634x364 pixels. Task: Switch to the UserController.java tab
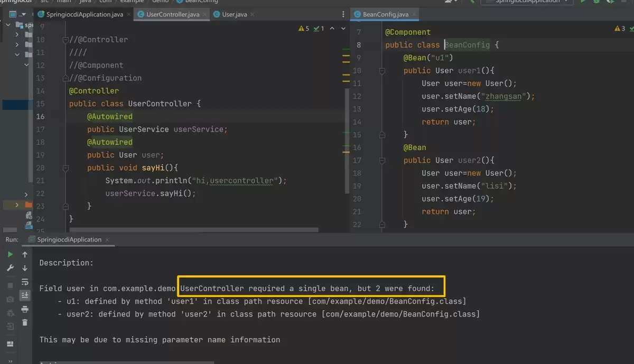[173, 14]
